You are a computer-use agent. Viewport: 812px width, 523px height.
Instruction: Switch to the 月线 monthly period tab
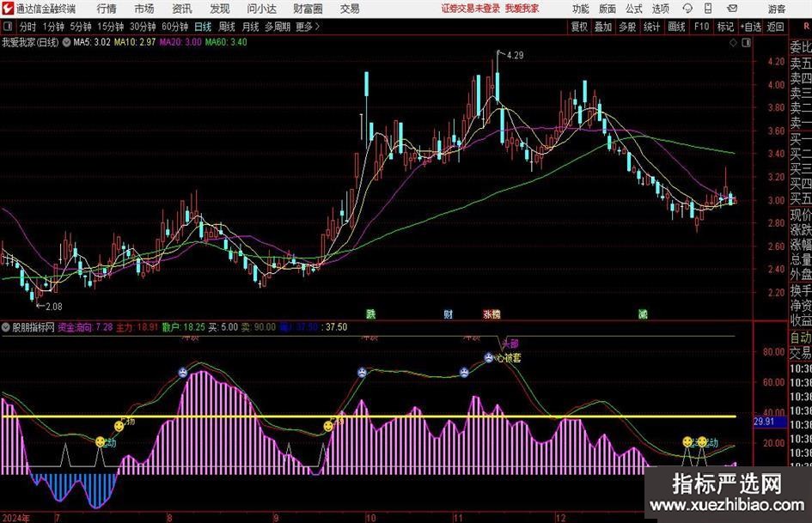251,27
